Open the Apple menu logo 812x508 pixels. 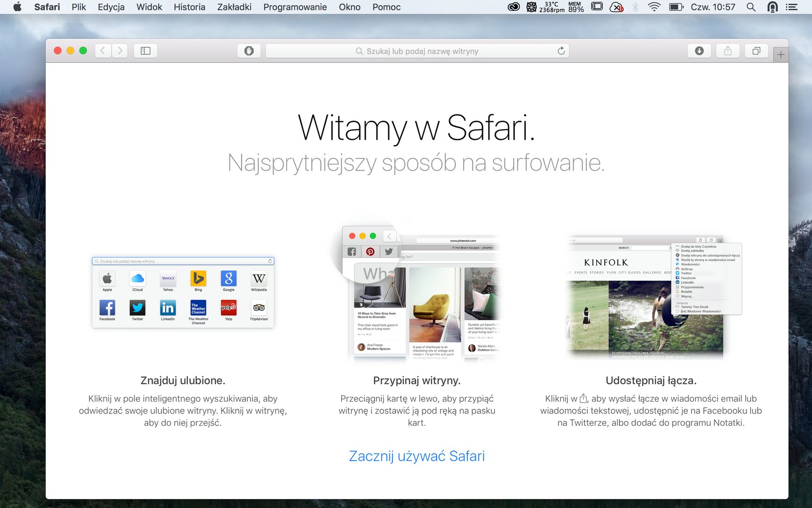click(x=17, y=7)
